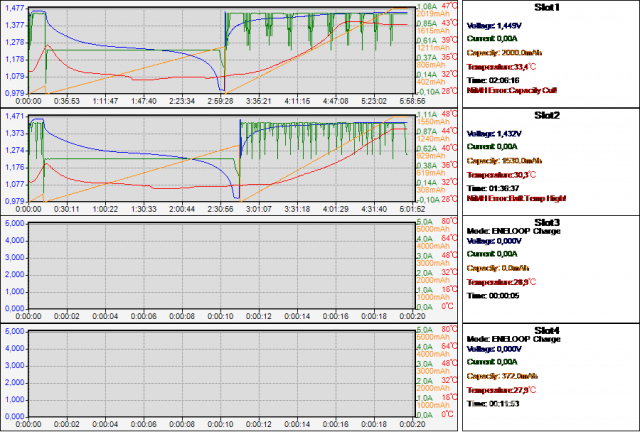
Task: Click inside the empty Slot3 chart
Action: tap(222, 266)
